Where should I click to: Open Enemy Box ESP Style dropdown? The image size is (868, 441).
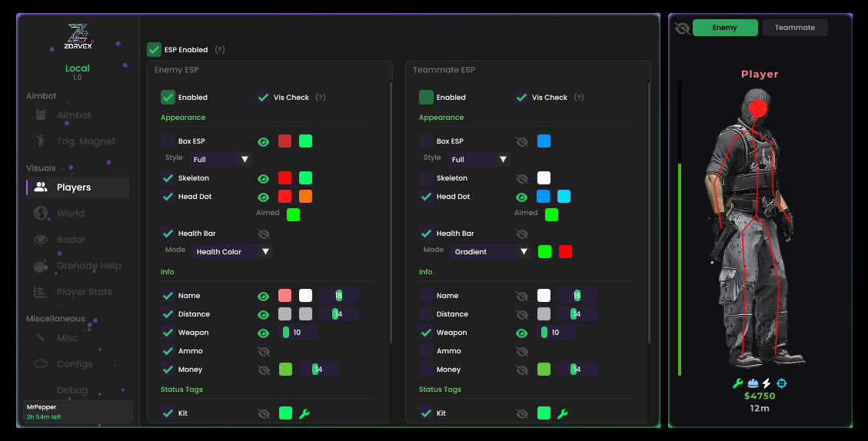pyautogui.click(x=221, y=160)
